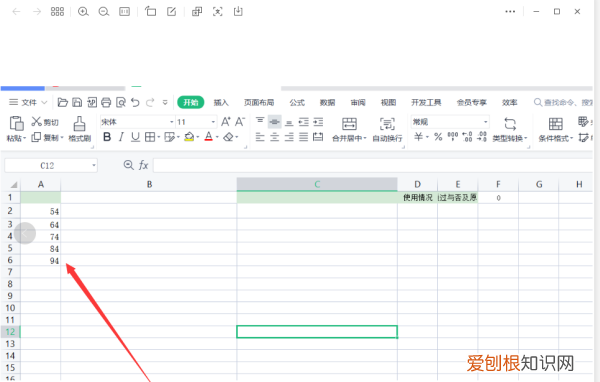This screenshot has width=600, height=382.
Task: Expand Name Box dropdown C12
Action: click(94, 165)
